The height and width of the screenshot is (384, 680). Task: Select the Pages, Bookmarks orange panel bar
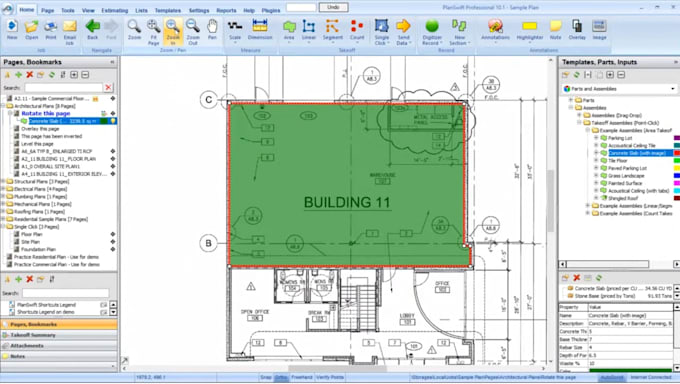59,324
